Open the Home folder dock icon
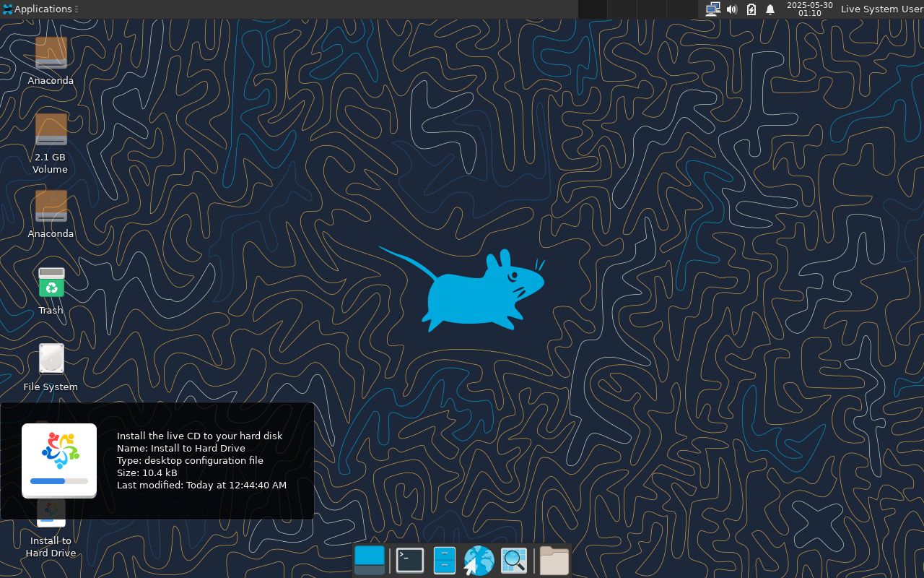The width and height of the screenshot is (924, 578). [554, 561]
